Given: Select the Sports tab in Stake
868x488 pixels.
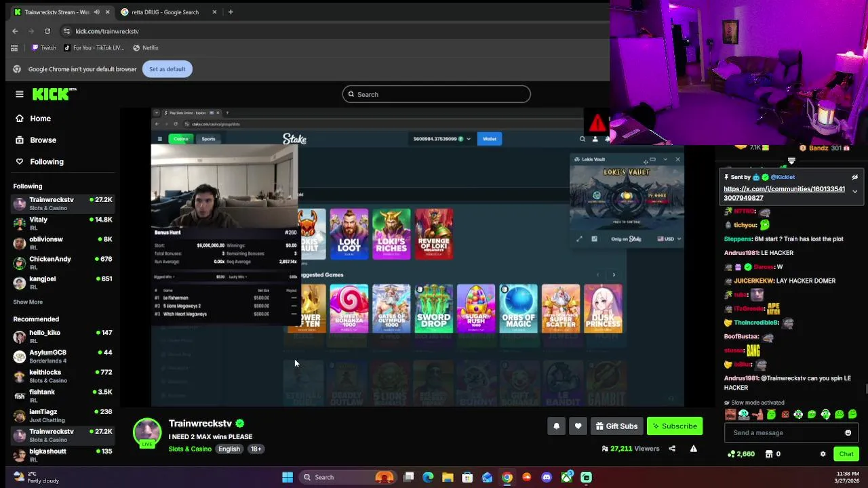Looking at the screenshot, I should (208, 139).
